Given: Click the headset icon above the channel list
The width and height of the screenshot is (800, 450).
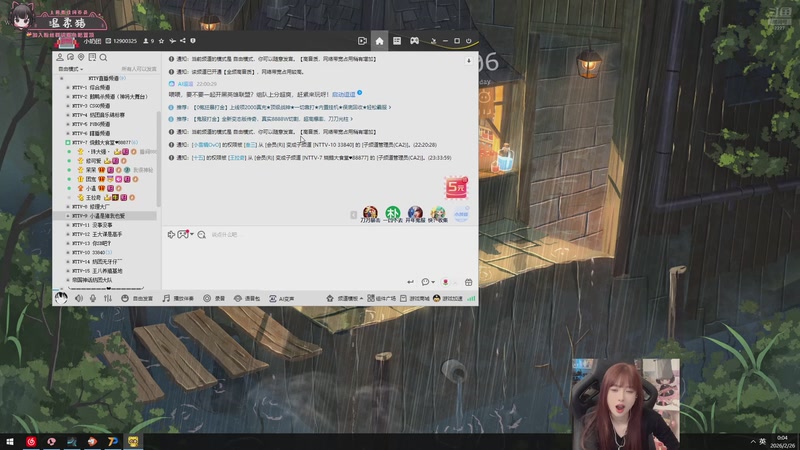Looking at the screenshot, I should 70,57.
